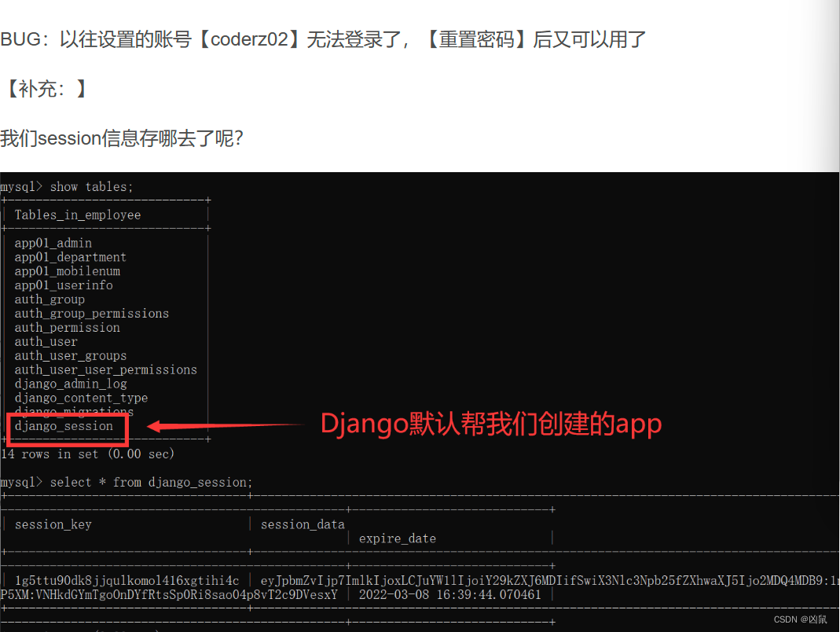Click the session key value 1g5ttu90dk8jjqulkomol416xgtihi4c

[127, 581]
